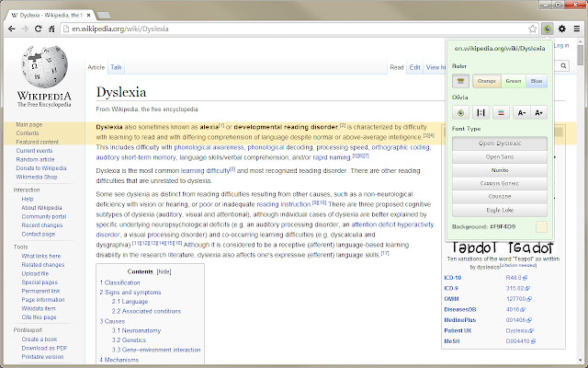The height and width of the screenshot is (368, 588).
Task: Open the citation needed link
Action: (x=518, y=266)
